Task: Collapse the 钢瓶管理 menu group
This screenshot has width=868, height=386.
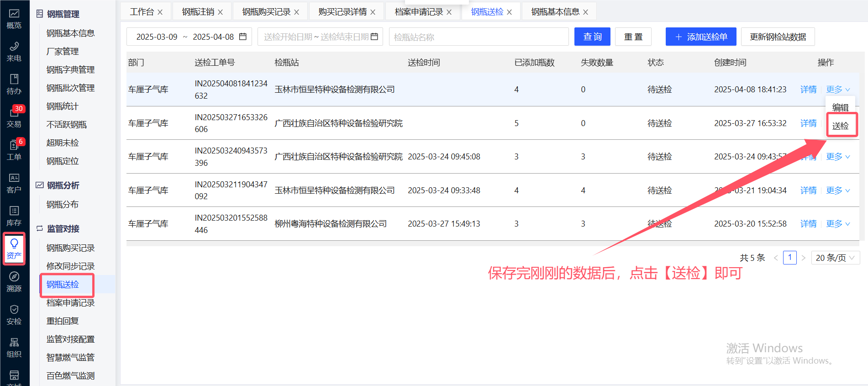Action: [63, 14]
